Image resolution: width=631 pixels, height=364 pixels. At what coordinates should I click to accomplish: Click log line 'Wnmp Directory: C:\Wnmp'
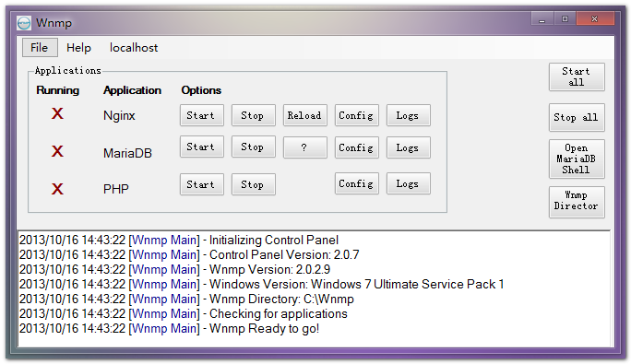point(186,299)
